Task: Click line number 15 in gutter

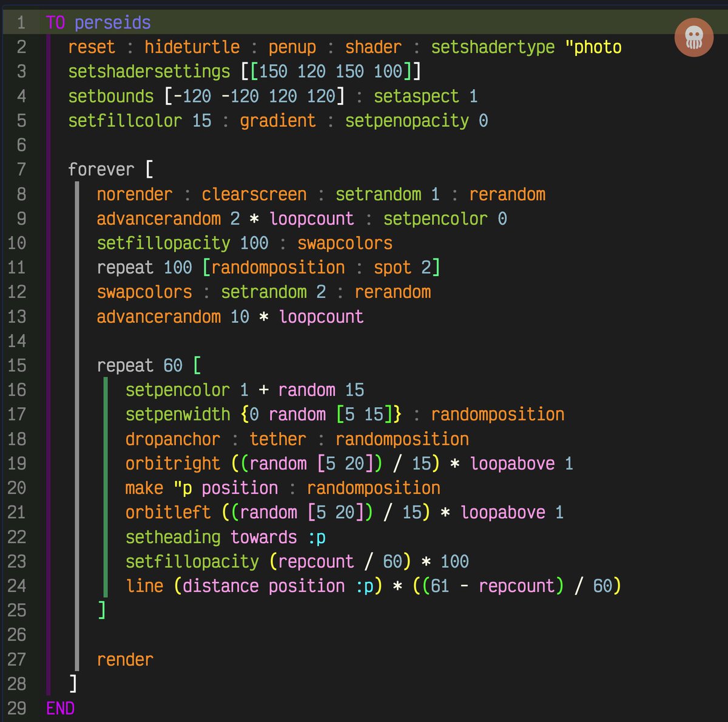Action: [17, 366]
